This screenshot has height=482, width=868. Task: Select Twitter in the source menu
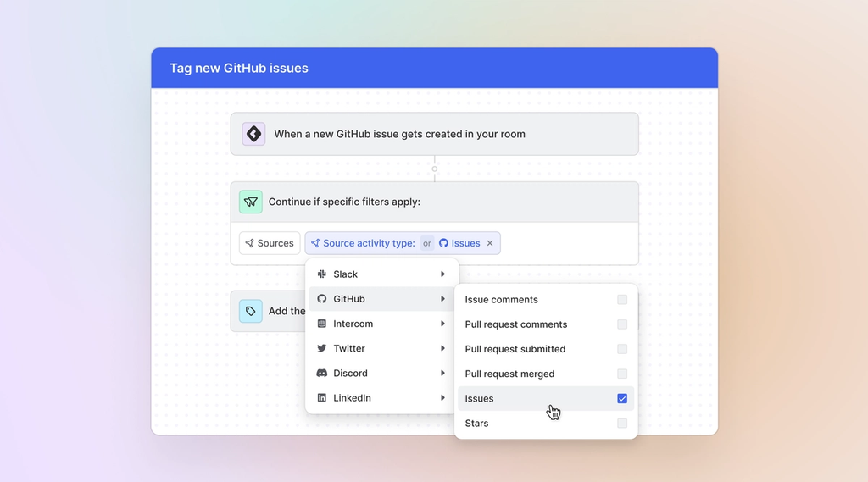[x=381, y=348]
